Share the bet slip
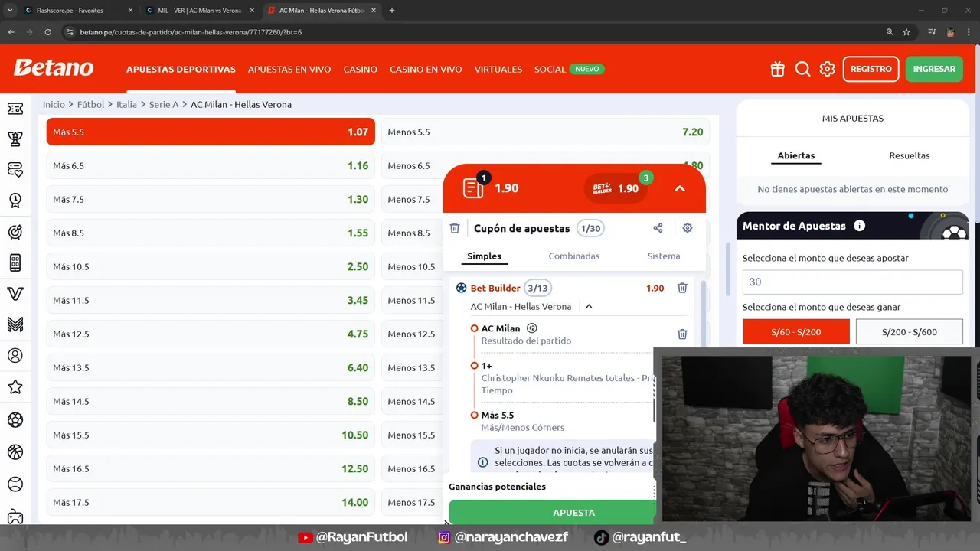Screen dimensions: 980x551 [x=658, y=228]
